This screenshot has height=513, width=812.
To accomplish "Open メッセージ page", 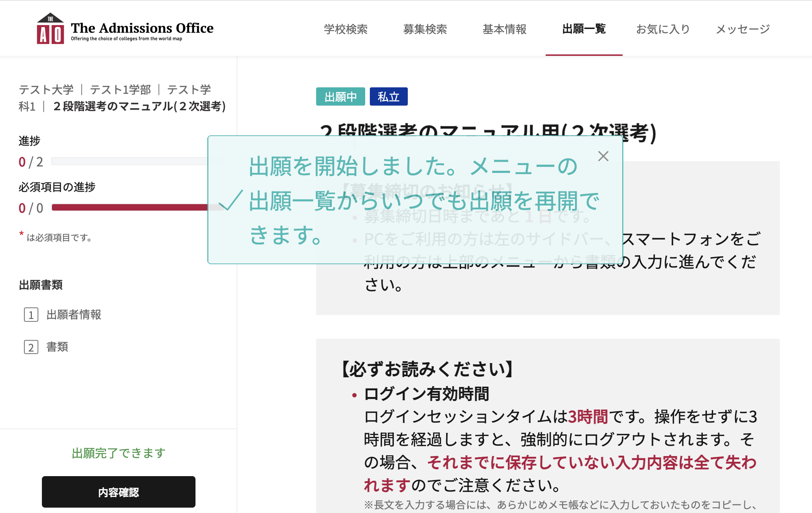I will tap(743, 29).
